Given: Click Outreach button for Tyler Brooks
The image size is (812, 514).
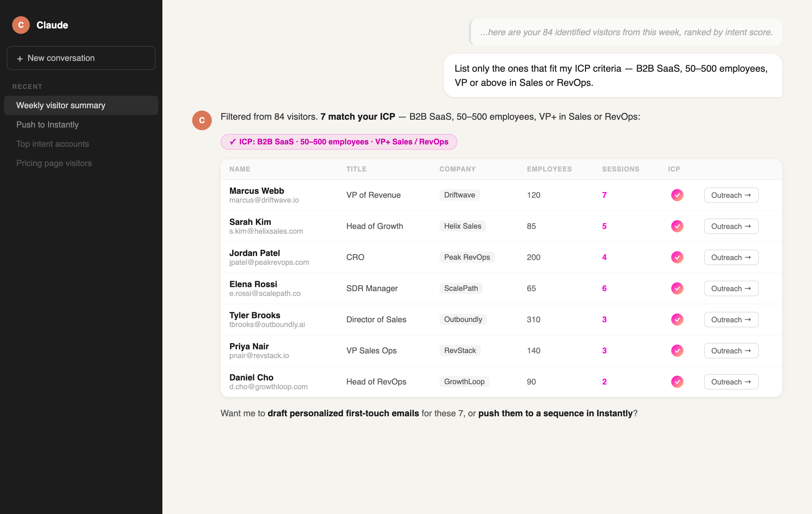Looking at the screenshot, I should pyautogui.click(x=731, y=320).
